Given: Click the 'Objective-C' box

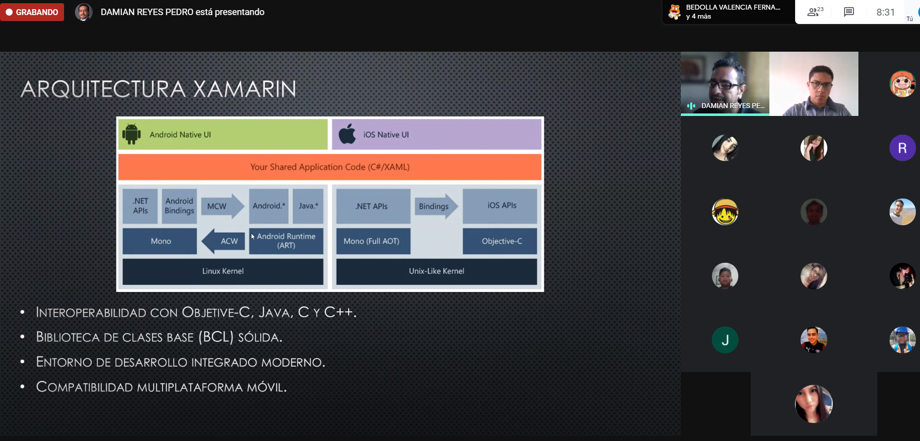Looking at the screenshot, I should click(500, 241).
